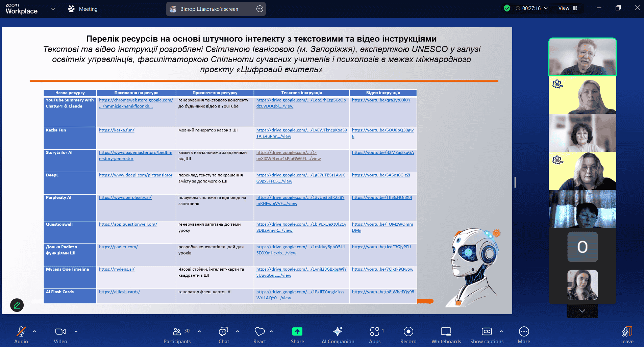Viewport: 644px width, 347px height.
Task: Launch the AI Companion
Action: click(x=338, y=335)
